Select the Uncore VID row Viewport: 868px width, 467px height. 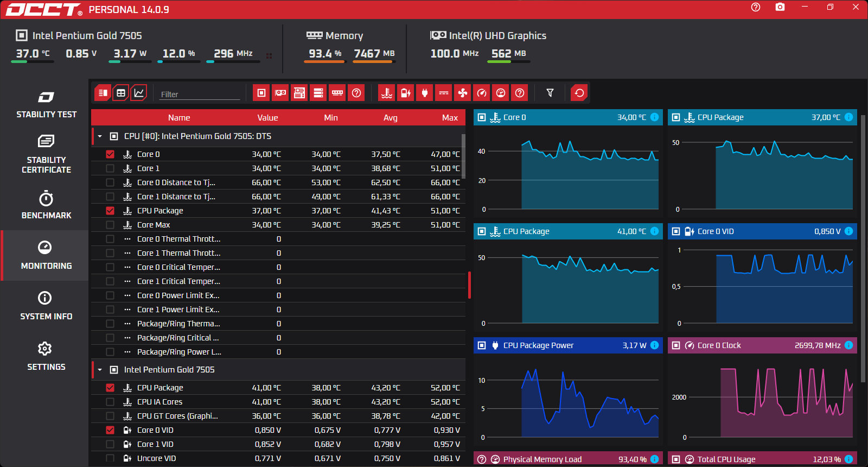[x=278, y=458]
